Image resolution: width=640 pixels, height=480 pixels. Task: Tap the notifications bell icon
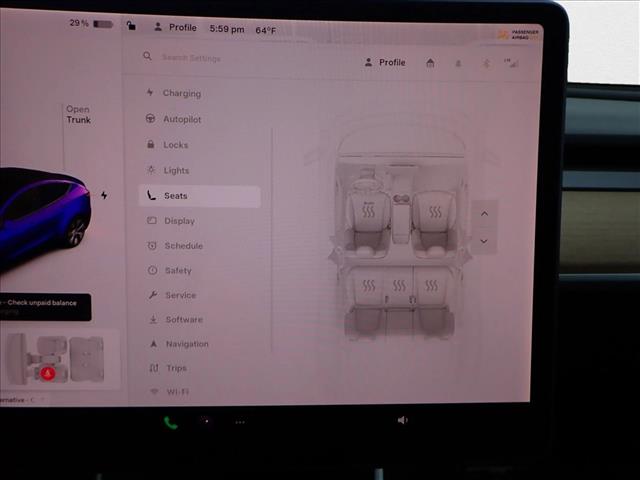[x=458, y=64]
